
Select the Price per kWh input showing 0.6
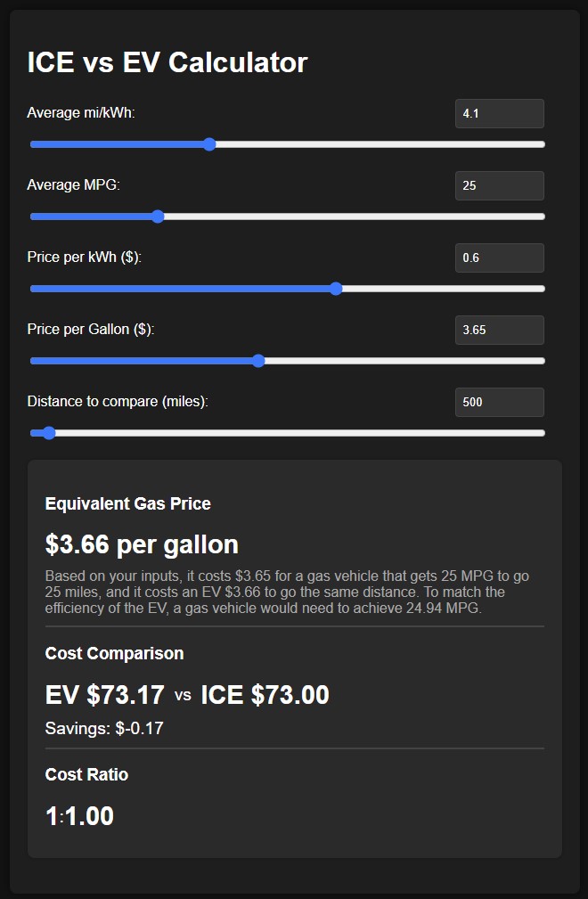499,257
